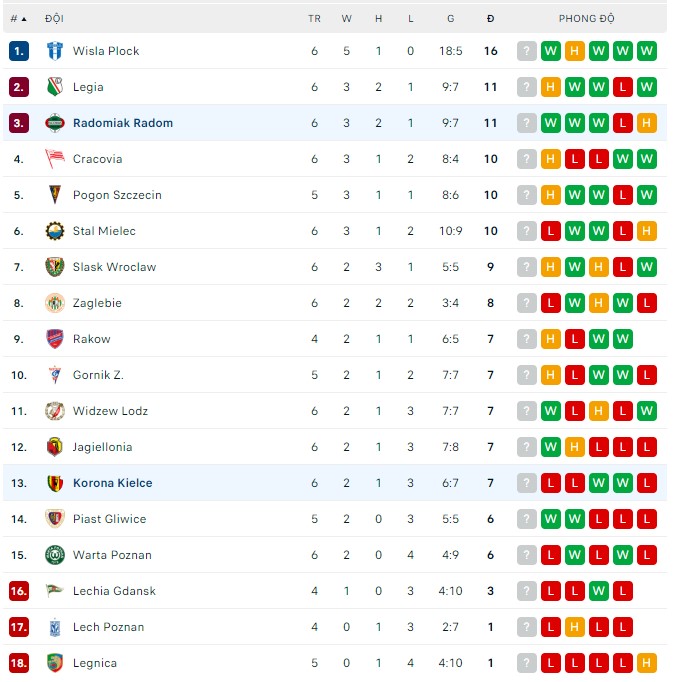Sort table by the # rank column

point(18,19)
